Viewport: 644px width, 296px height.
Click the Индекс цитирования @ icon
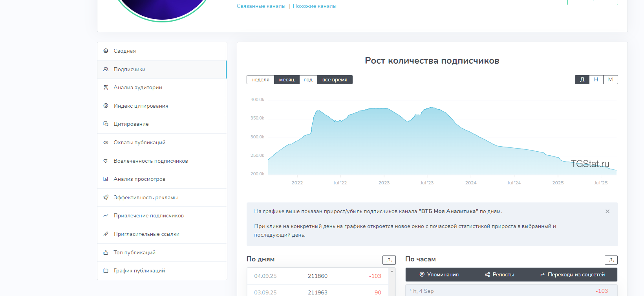coord(106,106)
